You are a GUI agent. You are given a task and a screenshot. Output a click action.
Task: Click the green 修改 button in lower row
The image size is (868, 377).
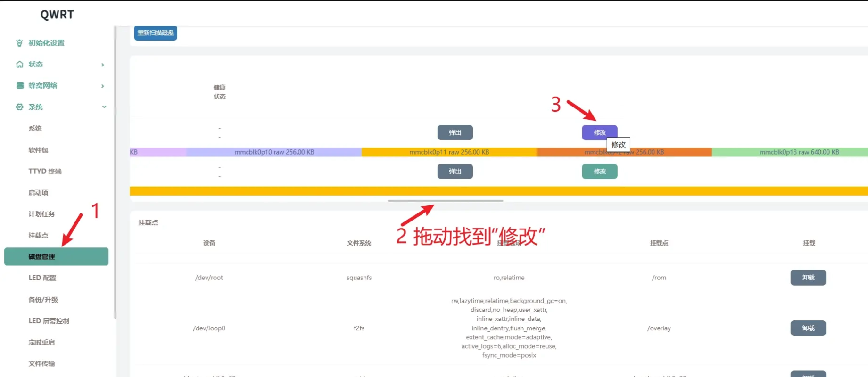click(x=599, y=172)
